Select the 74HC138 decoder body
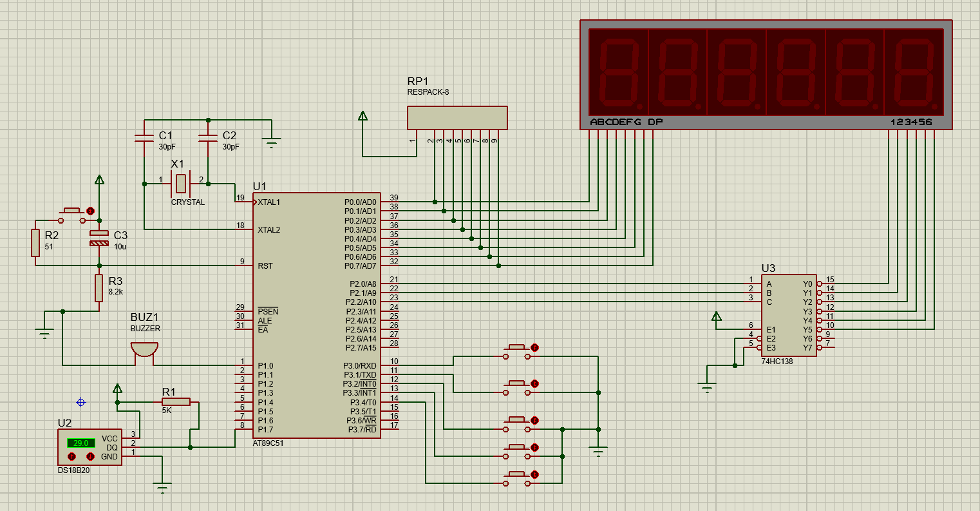The height and width of the screenshot is (511, 980). point(789,315)
